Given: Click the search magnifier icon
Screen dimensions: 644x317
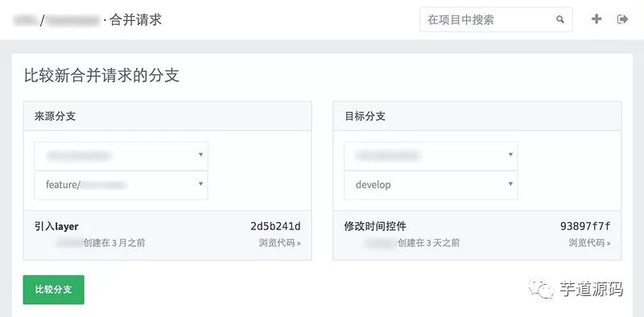Looking at the screenshot, I should click(560, 19).
